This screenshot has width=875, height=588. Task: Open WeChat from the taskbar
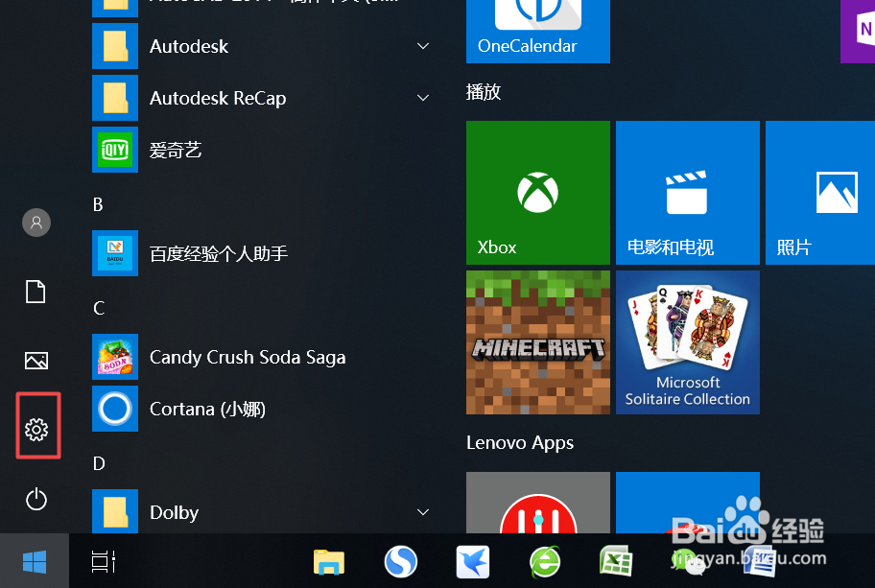click(688, 561)
